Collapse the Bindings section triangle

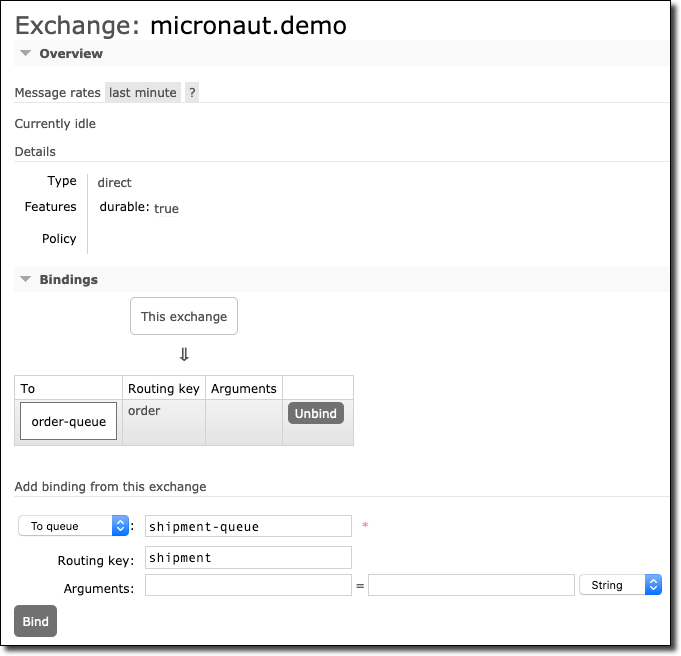[x=26, y=280]
